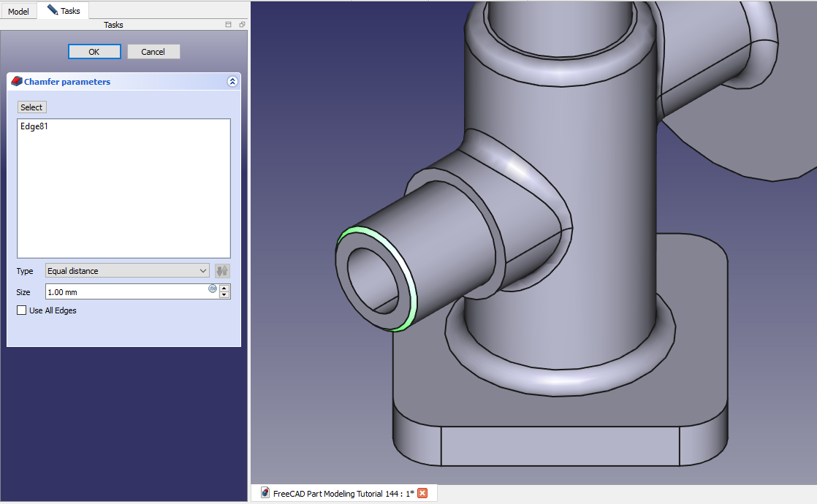This screenshot has width=817, height=504.
Task: Float the Tasks panel with the undock icon
Action: click(242, 25)
